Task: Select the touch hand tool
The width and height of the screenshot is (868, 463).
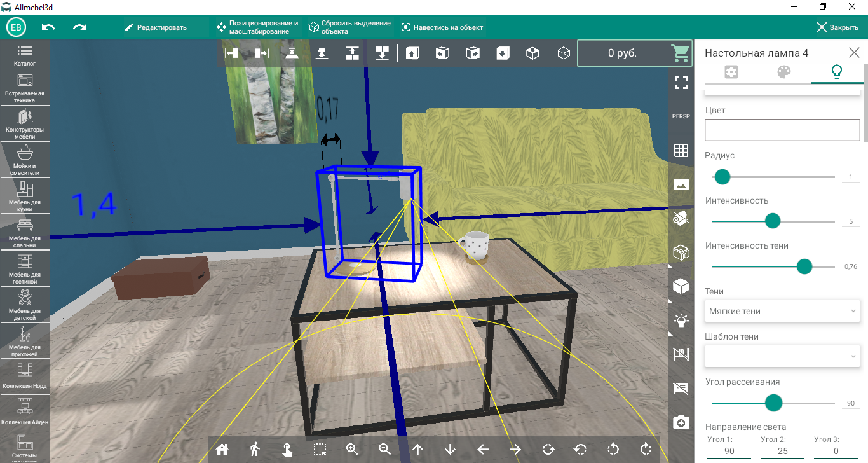Action: [x=287, y=449]
